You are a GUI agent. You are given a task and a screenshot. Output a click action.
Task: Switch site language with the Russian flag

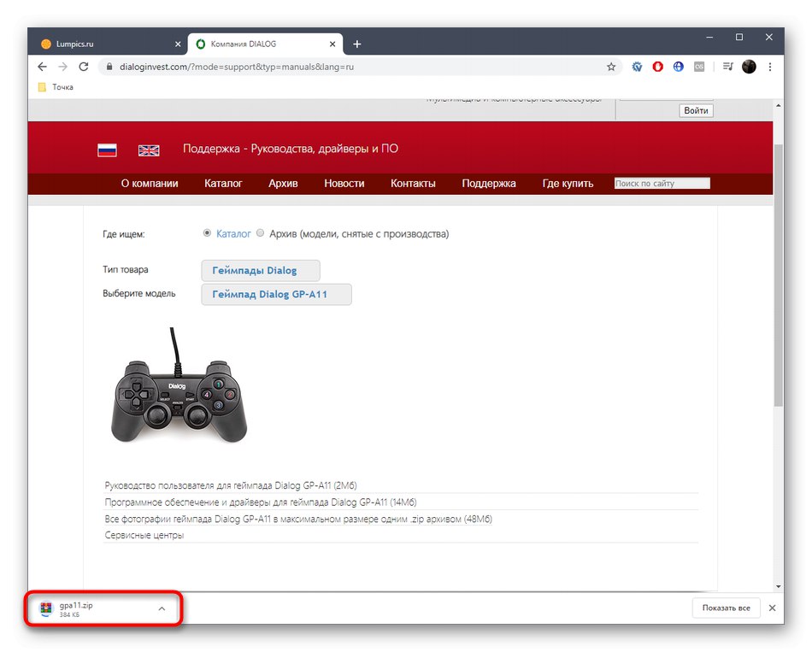[107, 150]
